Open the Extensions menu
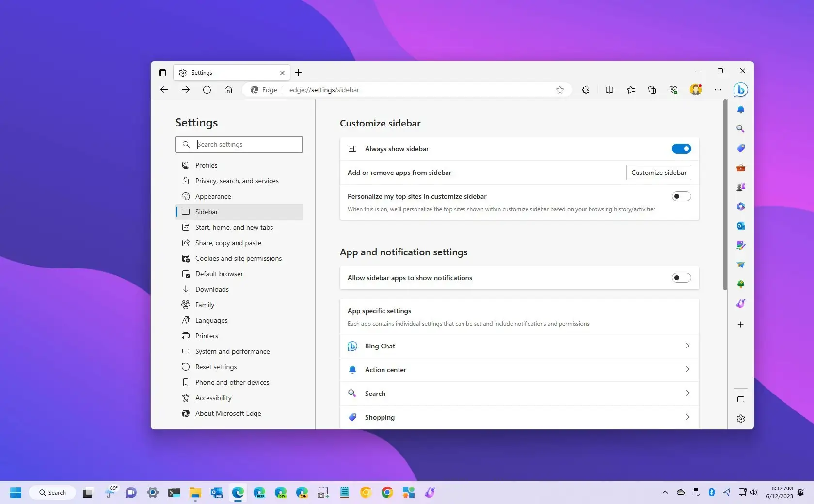This screenshot has height=504, width=814. 586,90
